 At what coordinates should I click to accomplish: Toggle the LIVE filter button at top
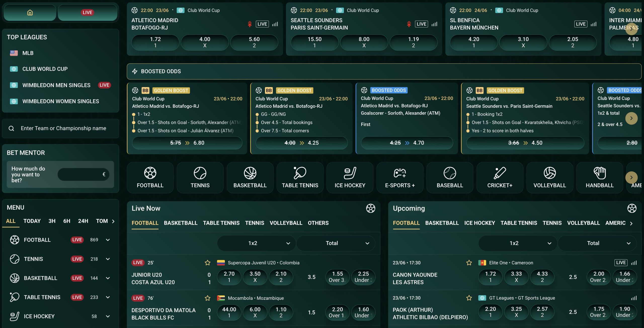(x=88, y=12)
